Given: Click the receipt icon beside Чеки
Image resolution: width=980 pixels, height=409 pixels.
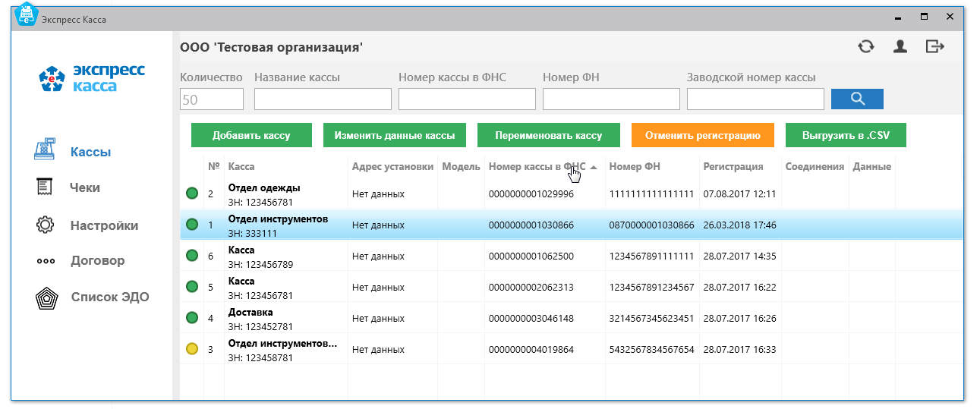Looking at the screenshot, I should tap(44, 187).
